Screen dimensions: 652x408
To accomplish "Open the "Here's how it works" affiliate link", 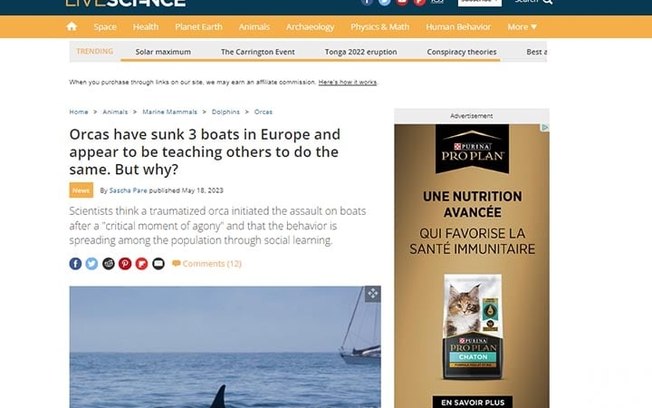I will (348, 82).
